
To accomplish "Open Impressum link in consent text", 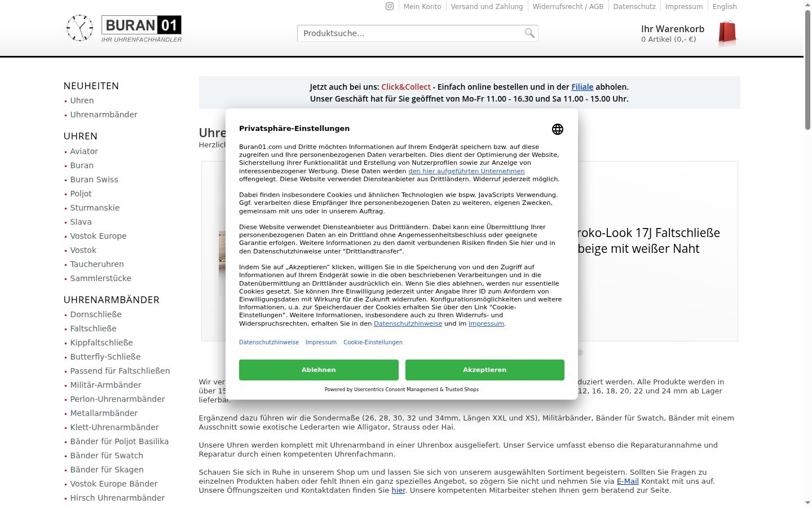I will [486, 323].
